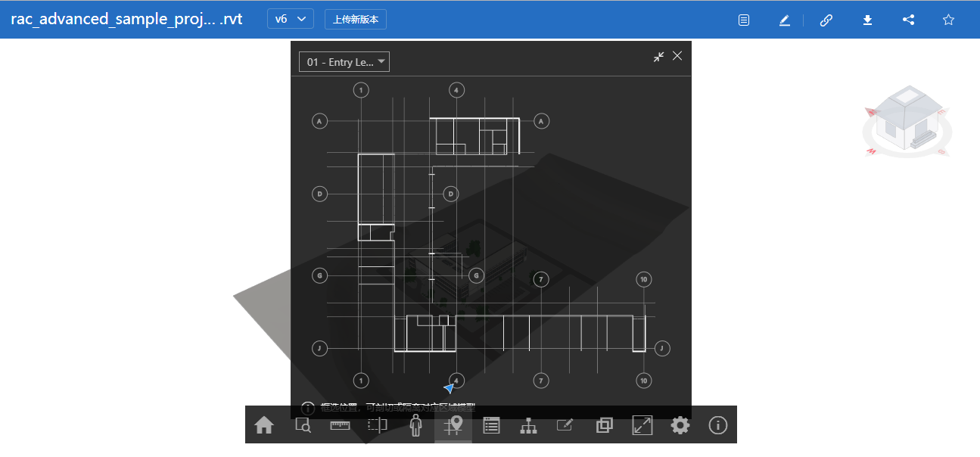
Task: Click the 上传新版本 button
Action: click(x=356, y=20)
